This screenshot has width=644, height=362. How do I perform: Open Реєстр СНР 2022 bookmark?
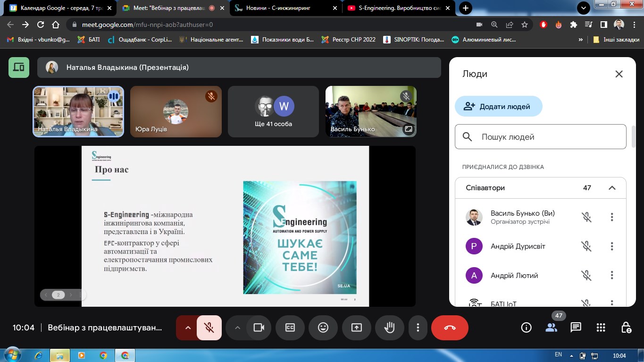click(x=348, y=40)
